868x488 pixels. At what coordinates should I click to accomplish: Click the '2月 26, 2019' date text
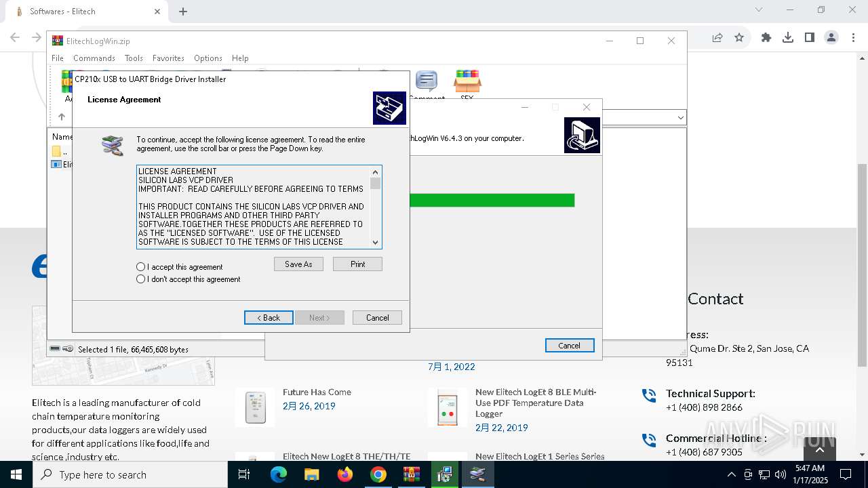pos(309,406)
